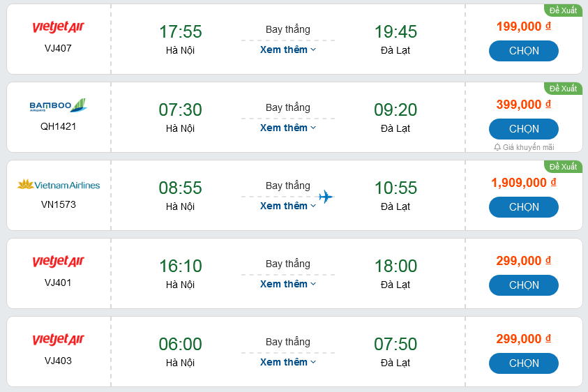Expand Xem thêm details for the 07:30 flight
This screenshot has height=392, width=588.
coord(287,128)
